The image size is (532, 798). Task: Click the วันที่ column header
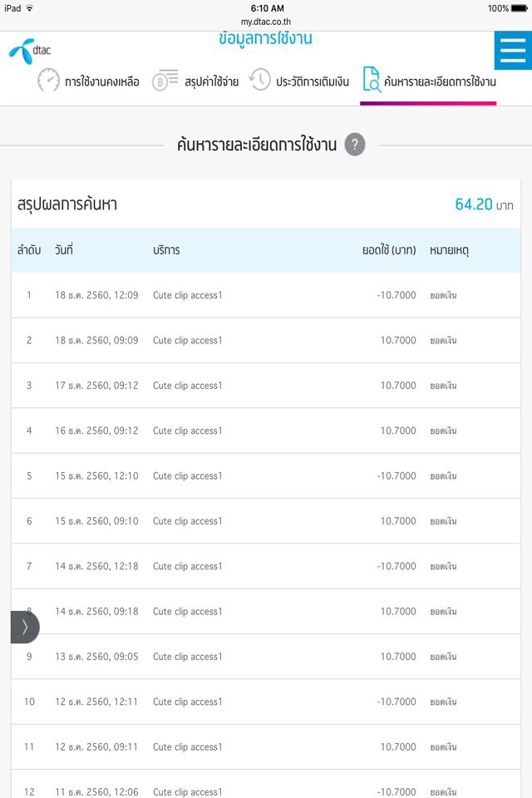64,250
